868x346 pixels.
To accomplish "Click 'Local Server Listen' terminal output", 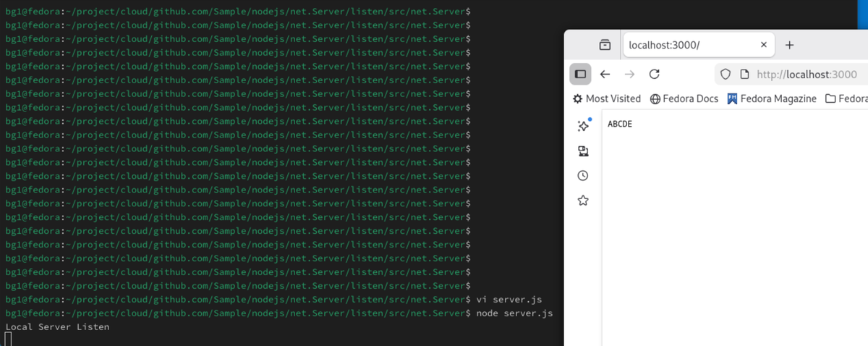I will [57, 327].
